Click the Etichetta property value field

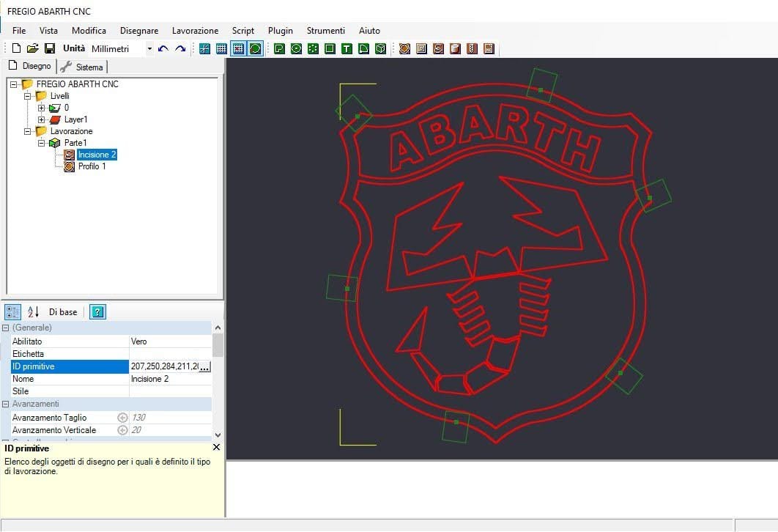point(170,354)
